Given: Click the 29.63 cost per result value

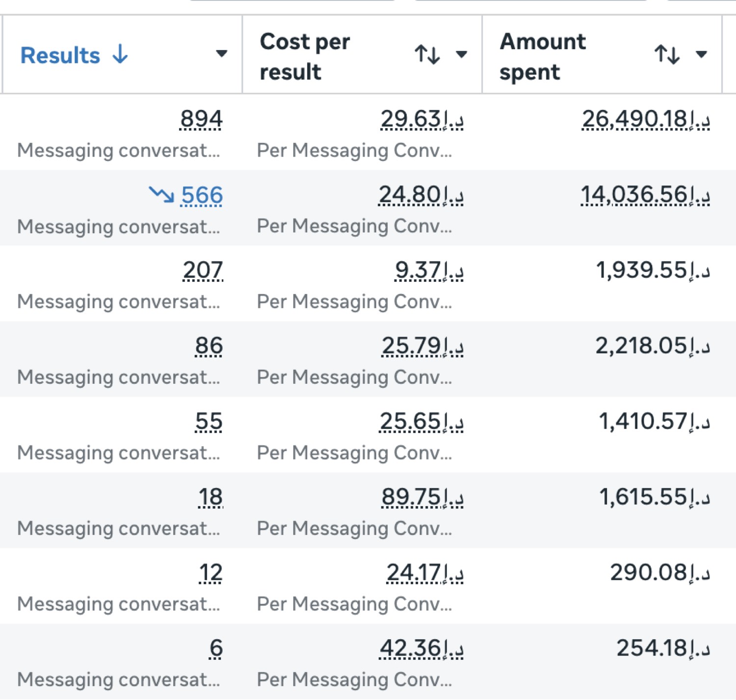Looking at the screenshot, I should point(422,119).
